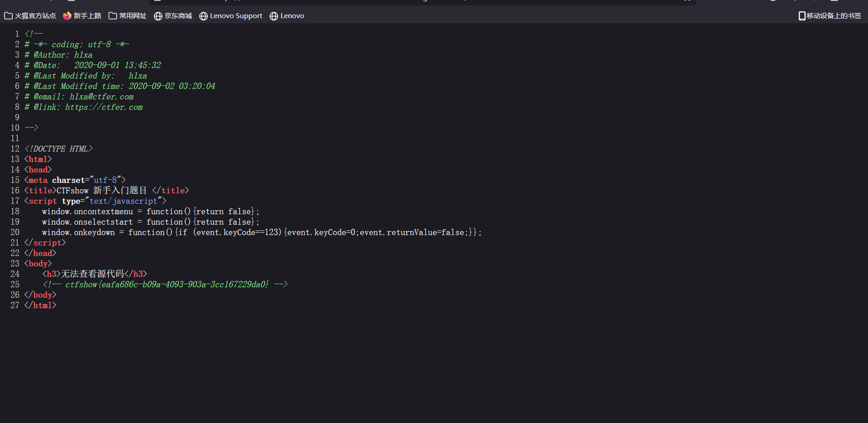Click the https://ctfer.com URL in the comment

pos(103,107)
